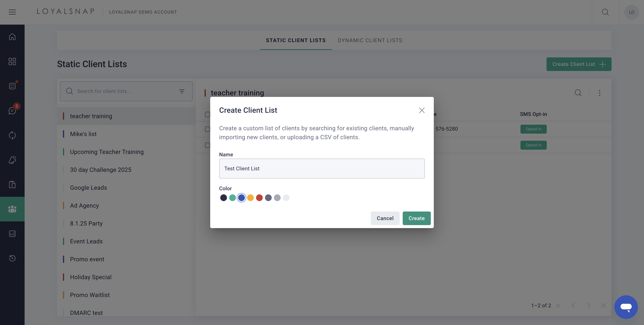Open the tasks checklist with notification dot
This screenshot has height=325, width=644.
[12, 86]
